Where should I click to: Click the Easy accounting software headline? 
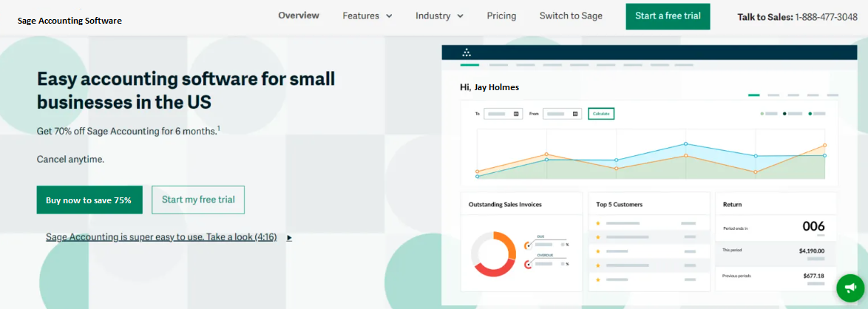186,91
